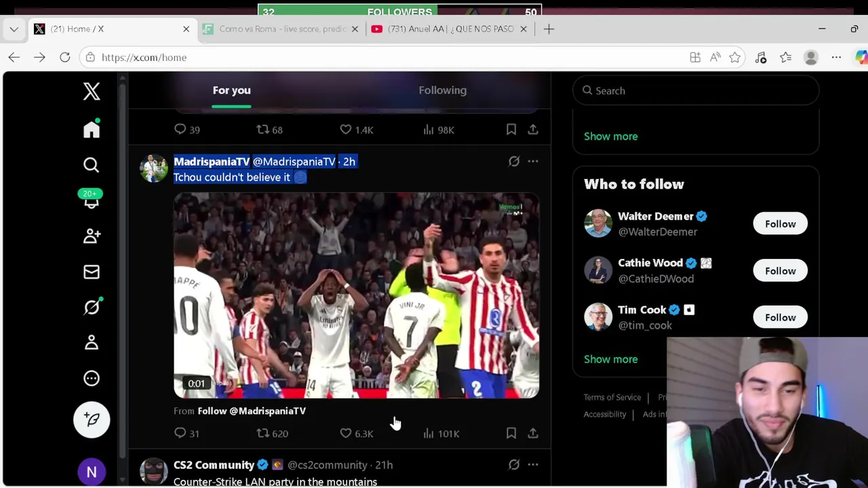Screen dimensions: 868x488
Task: Open Grok explain icon on MadrispaniaTV post
Action: click(514, 161)
